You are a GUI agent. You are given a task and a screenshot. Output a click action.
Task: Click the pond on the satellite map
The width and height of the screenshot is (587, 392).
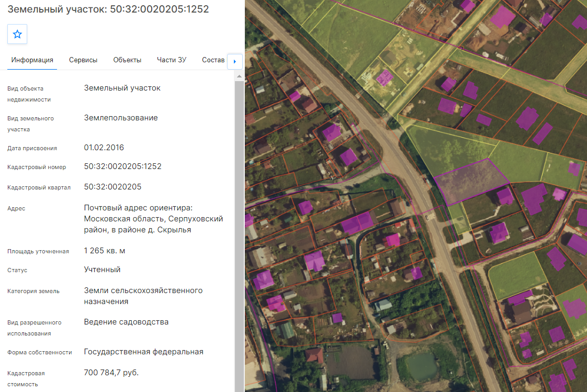pos(422,366)
